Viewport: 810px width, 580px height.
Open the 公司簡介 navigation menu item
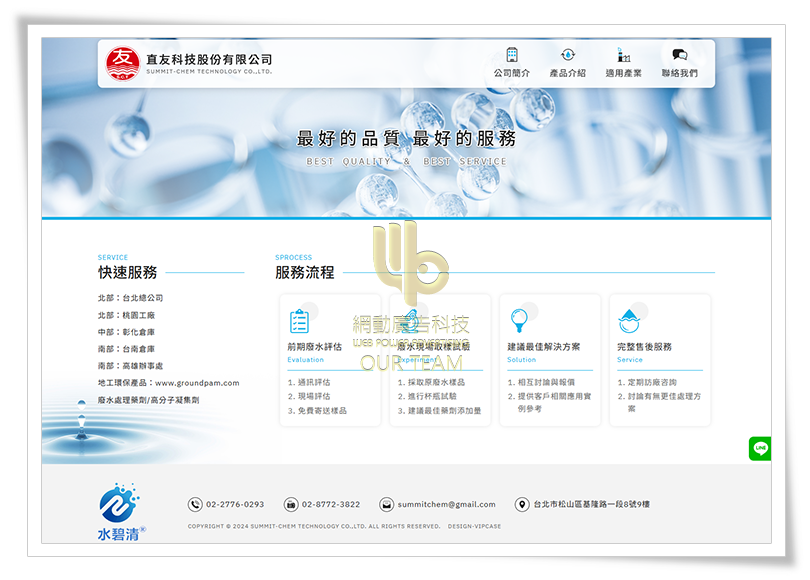[x=512, y=63]
